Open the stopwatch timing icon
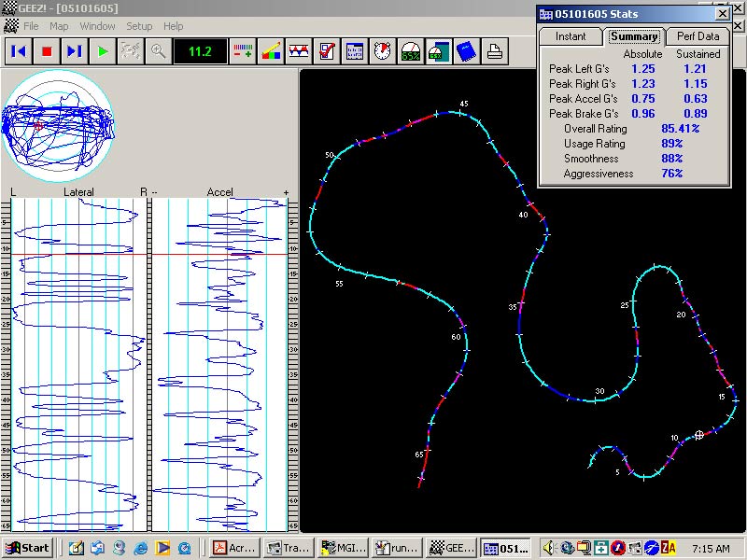 [383, 51]
